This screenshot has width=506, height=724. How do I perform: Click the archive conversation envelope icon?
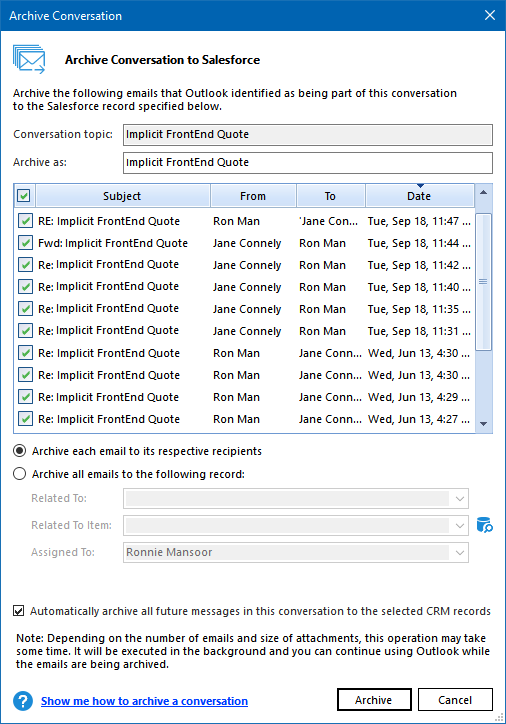pos(29,59)
